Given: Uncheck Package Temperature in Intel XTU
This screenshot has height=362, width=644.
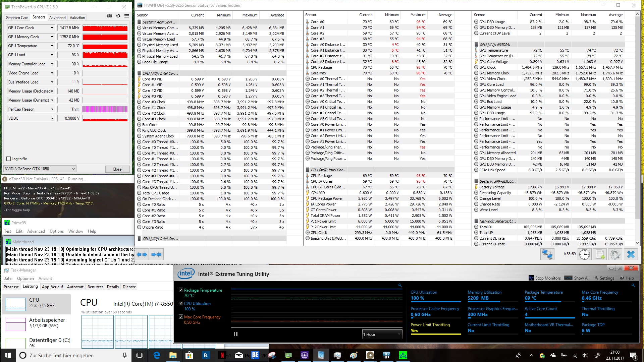Looking at the screenshot, I should [181, 290].
